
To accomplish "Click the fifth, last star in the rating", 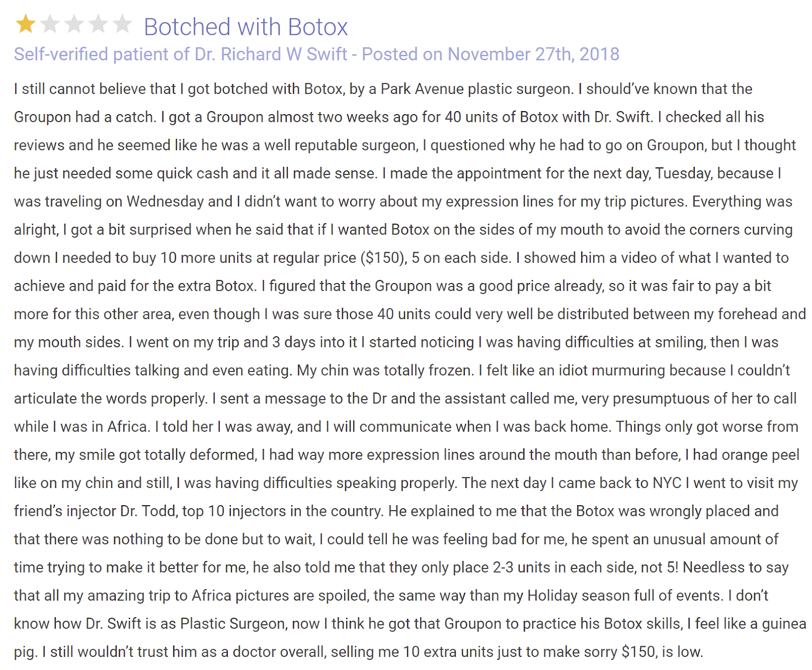I will [122, 24].
